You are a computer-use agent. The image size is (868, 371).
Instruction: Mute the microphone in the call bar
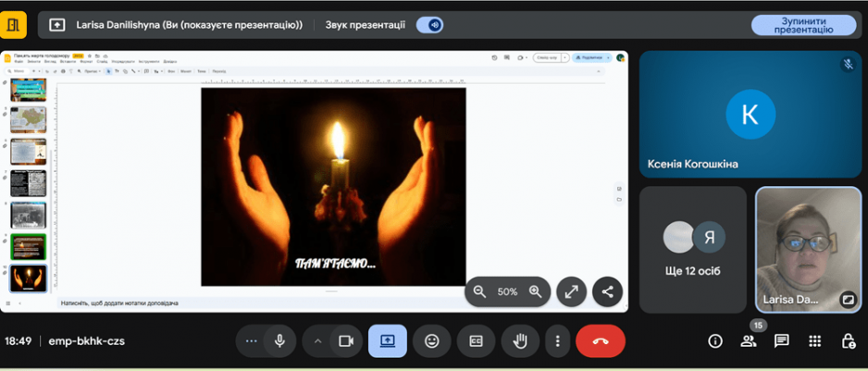pyautogui.click(x=279, y=341)
